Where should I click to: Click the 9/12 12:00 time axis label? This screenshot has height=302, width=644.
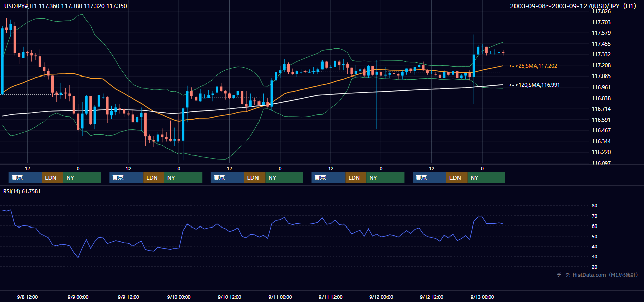coord(431,297)
